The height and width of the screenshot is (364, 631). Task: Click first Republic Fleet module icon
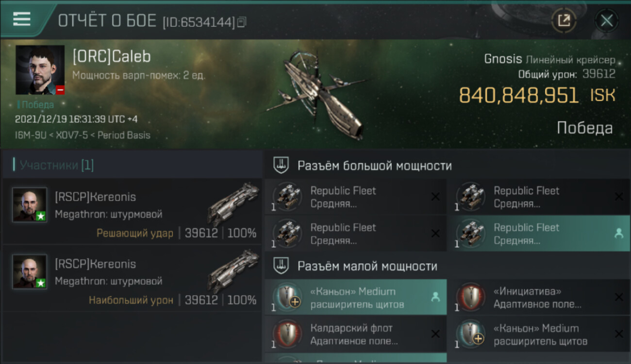(287, 197)
